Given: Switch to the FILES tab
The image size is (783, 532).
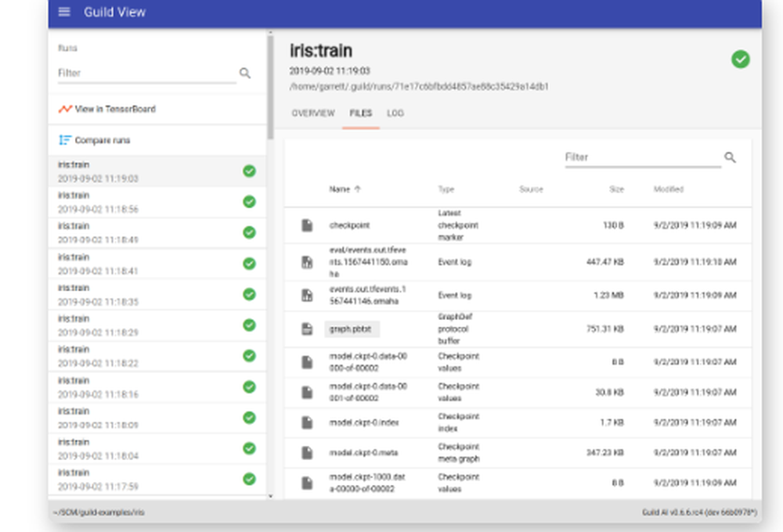Looking at the screenshot, I should click(x=360, y=113).
